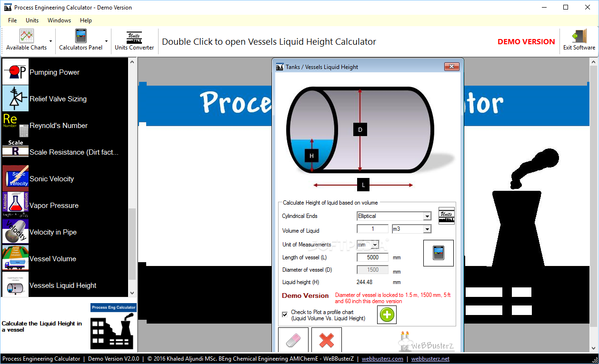Select the Vessels Liquid Height icon
The width and height of the screenshot is (599, 364).
(16, 285)
